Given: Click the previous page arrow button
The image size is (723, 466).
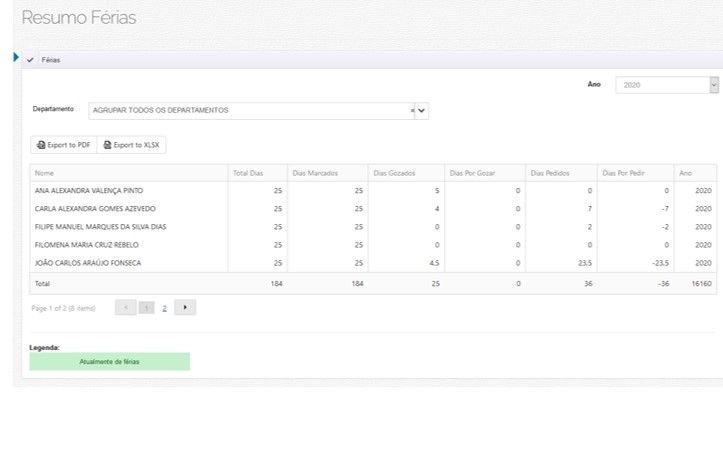Looking at the screenshot, I should 125,307.
